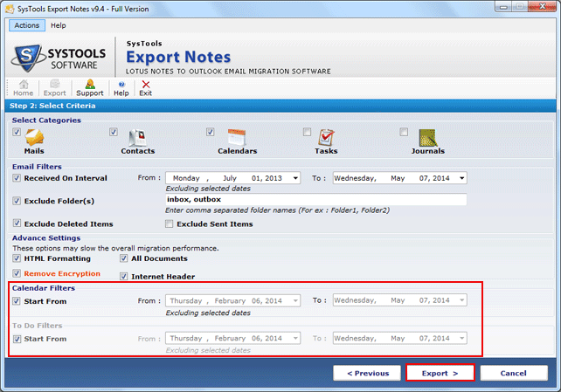This screenshot has width=561, height=392.
Task: Open Calendar Filters From date dropdown
Action: pos(295,300)
